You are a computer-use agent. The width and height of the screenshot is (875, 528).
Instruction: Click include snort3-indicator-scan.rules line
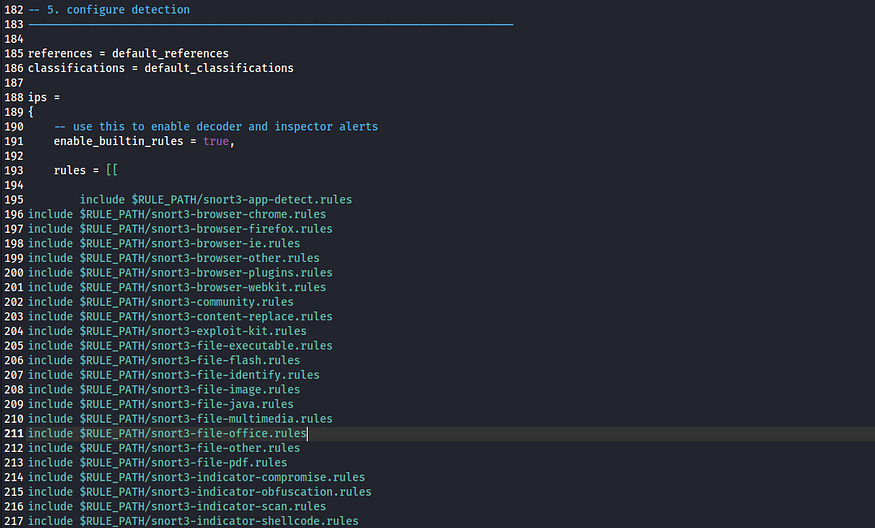click(177, 506)
